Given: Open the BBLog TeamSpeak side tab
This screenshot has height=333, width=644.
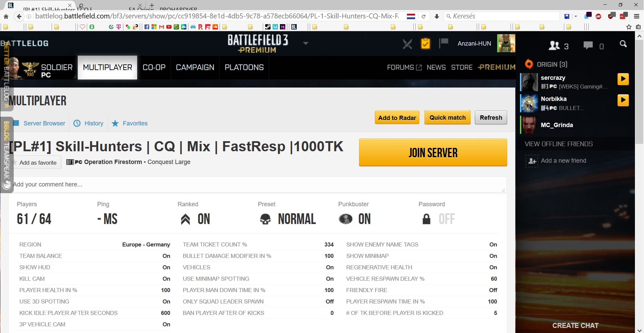Looking at the screenshot, I should coord(6,155).
